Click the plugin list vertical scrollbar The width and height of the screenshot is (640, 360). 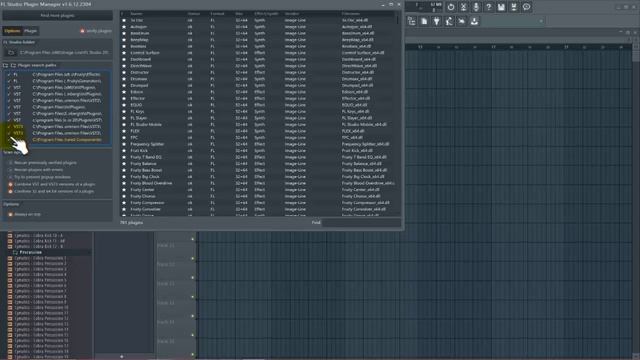398,19
